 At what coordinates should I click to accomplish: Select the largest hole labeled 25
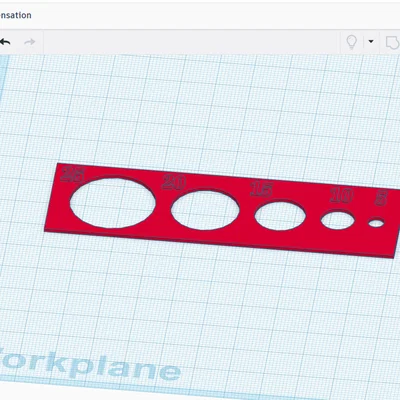pyautogui.click(x=113, y=203)
